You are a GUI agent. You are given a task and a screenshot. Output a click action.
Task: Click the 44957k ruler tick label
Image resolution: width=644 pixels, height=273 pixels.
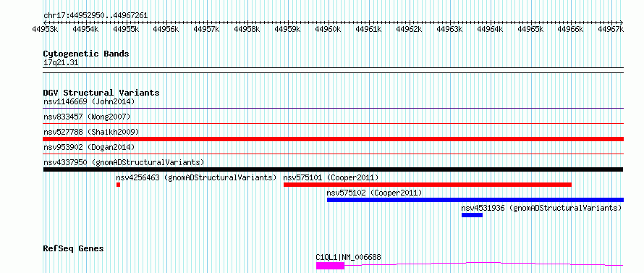pos(207,29)
